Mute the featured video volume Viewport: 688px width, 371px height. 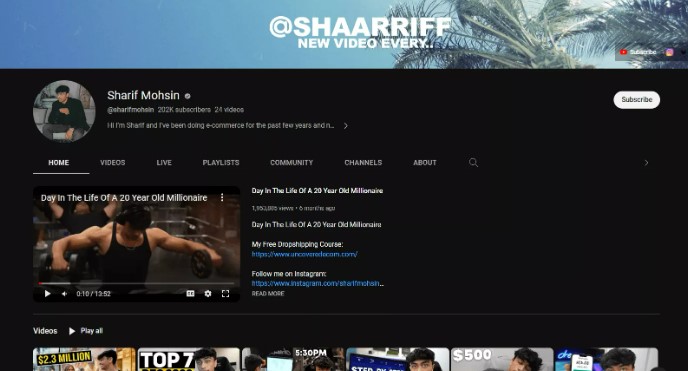(64, 294)
